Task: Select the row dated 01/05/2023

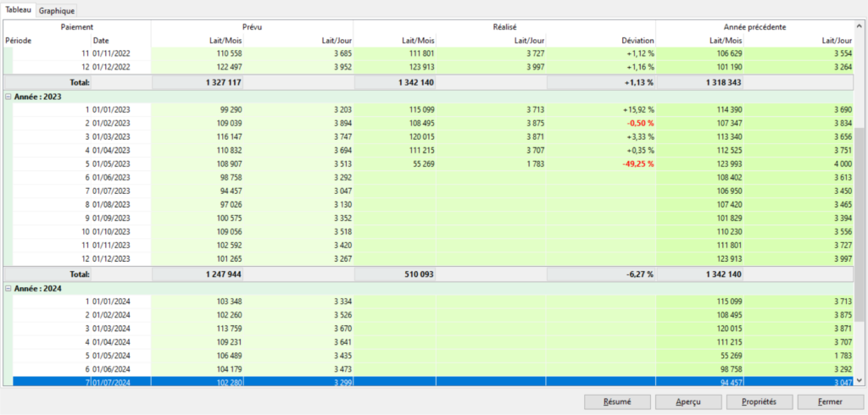Action: tap(428, 163)
